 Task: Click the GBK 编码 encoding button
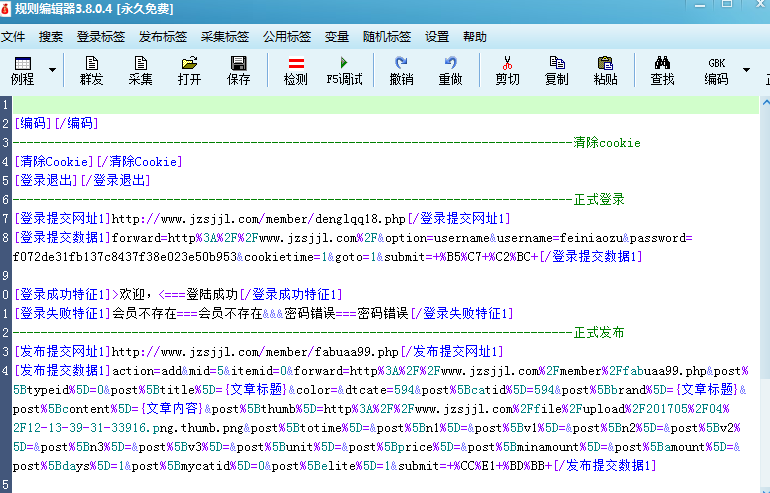(x=716, y=71)
